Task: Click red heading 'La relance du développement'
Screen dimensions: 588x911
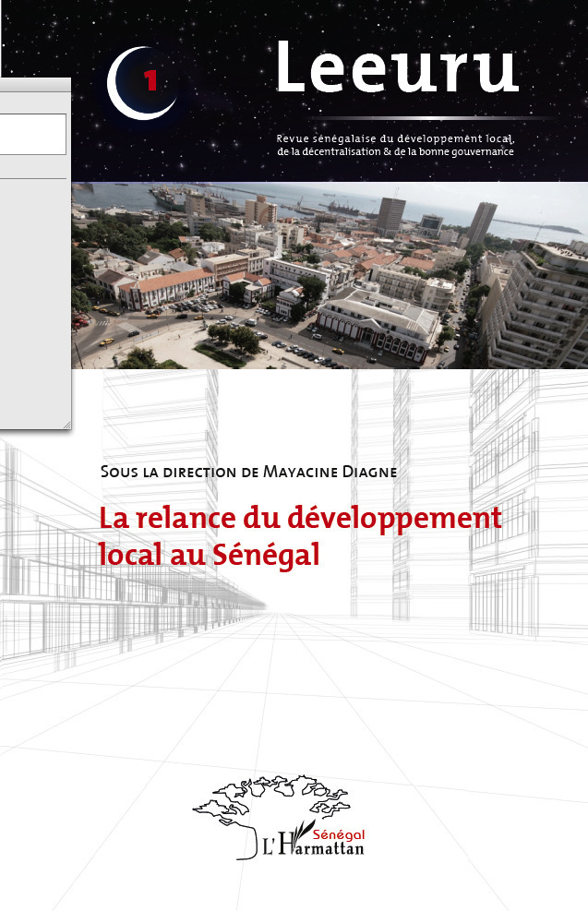Action: (300, 517)
